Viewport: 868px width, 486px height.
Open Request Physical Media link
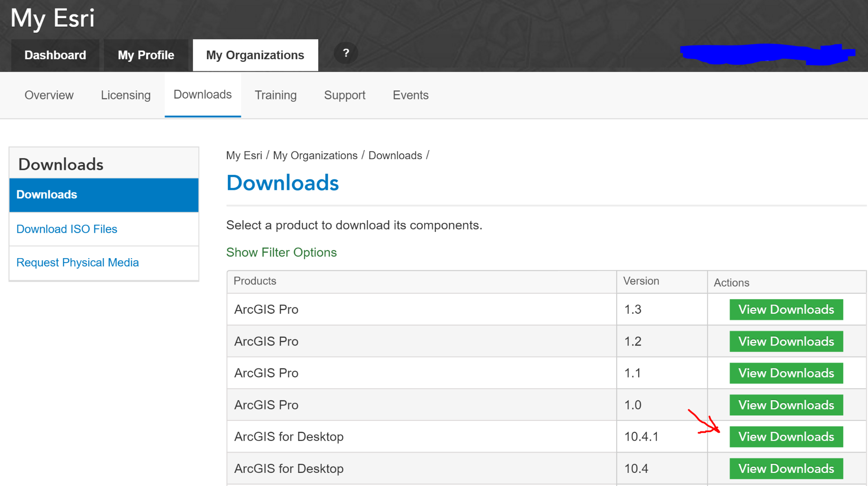tap(77, 262)
